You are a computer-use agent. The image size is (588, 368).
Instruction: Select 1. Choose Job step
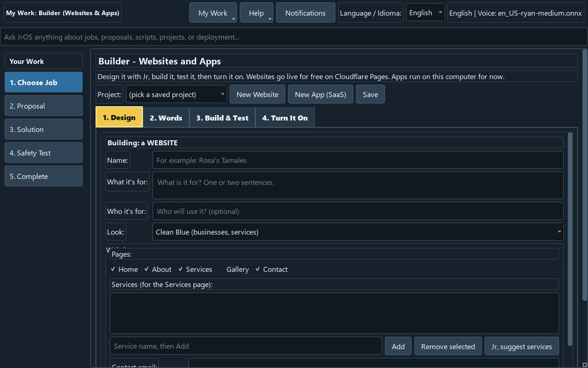click(x=44, y=82)
